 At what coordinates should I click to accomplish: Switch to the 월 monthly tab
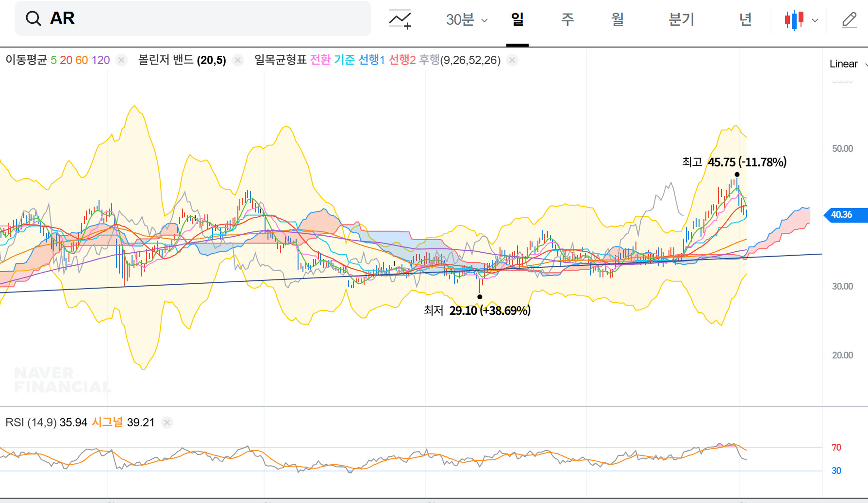617,19
